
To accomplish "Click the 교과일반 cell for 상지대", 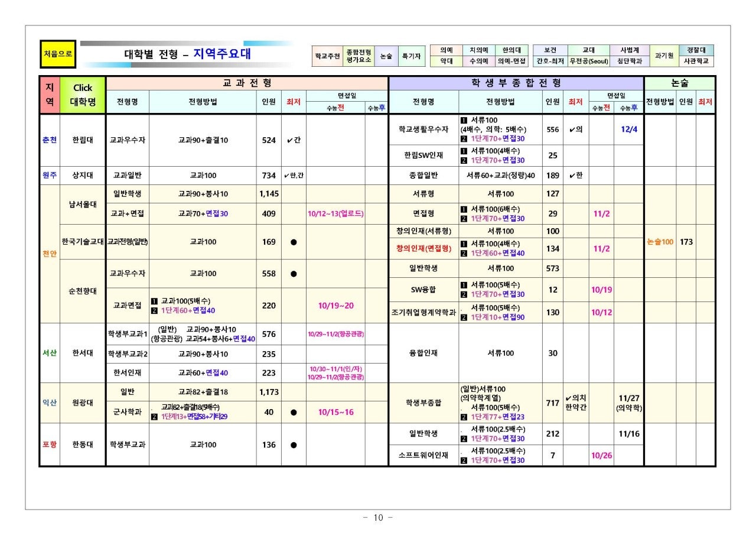I will (x=128, y=176).
